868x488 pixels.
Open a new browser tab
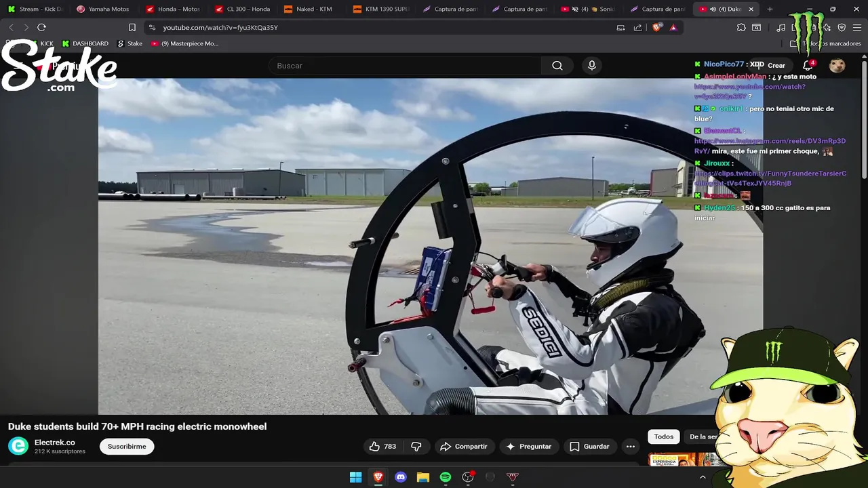pyautogui.click(x=770, y=9)
